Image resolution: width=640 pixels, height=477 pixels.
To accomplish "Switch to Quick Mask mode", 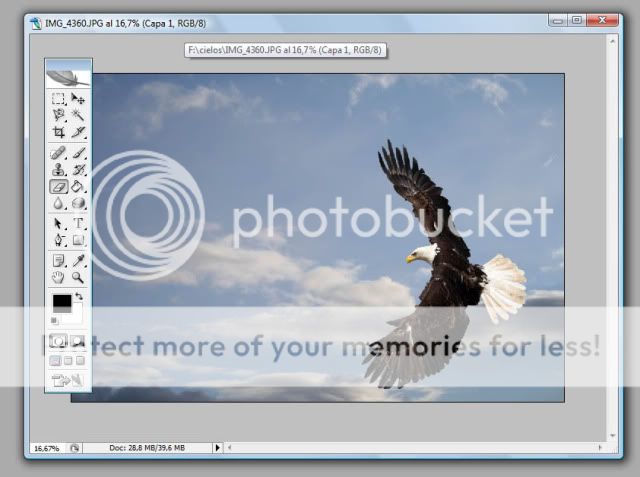I will click(78, 341).
